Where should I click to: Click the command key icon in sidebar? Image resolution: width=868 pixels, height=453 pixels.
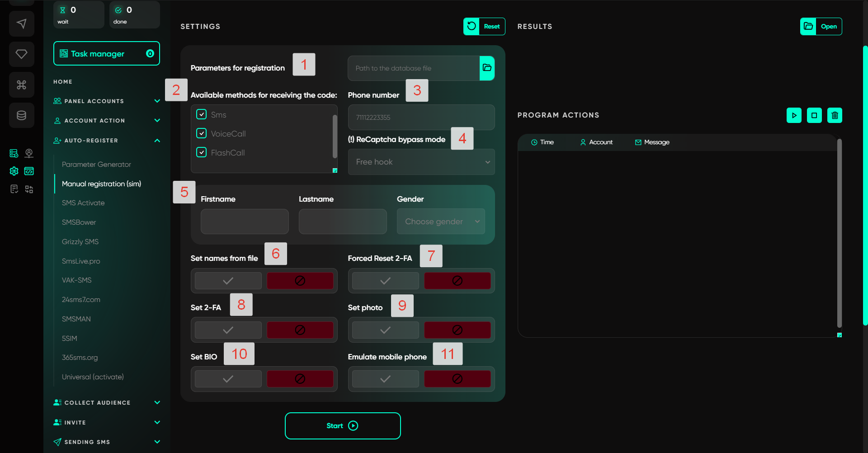tap(21, 85)
